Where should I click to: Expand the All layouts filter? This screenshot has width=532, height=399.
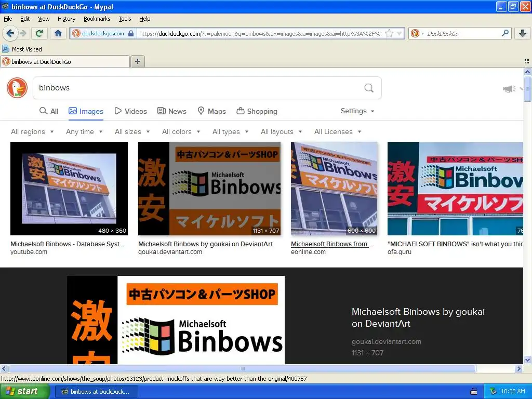pos(281,131)
